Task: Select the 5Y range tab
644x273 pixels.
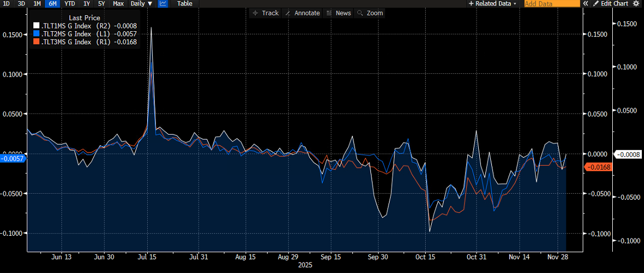Action: tap(101, 3)
